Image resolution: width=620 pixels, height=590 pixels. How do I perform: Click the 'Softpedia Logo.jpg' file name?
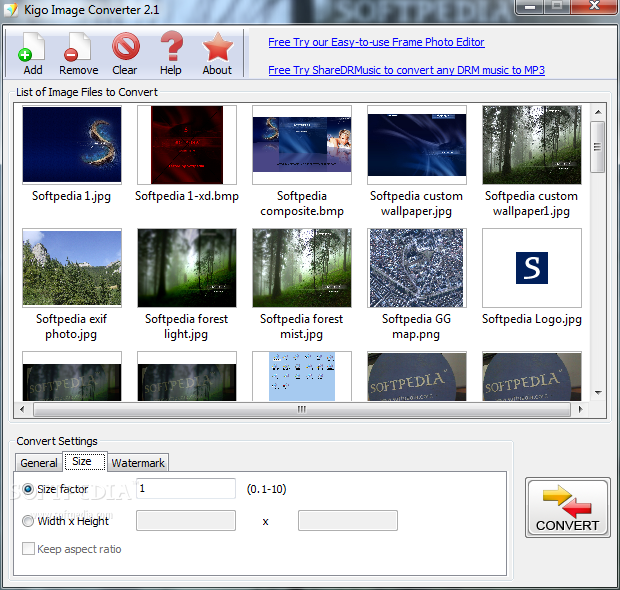click(x=532, y=319)
